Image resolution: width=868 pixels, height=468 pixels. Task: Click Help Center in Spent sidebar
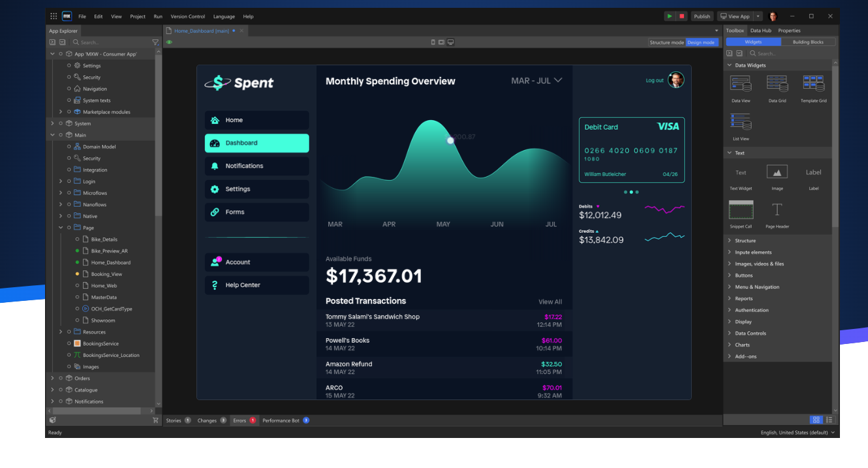point(256,285)
